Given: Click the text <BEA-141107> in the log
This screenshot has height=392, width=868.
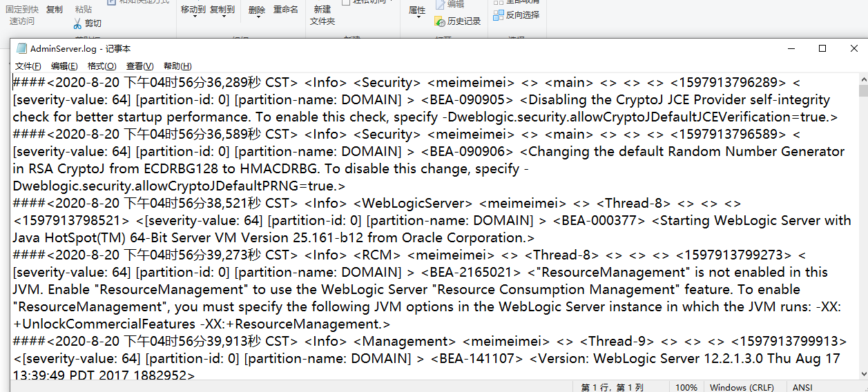Looking at the screenshot, I should (x=477, y=358).
